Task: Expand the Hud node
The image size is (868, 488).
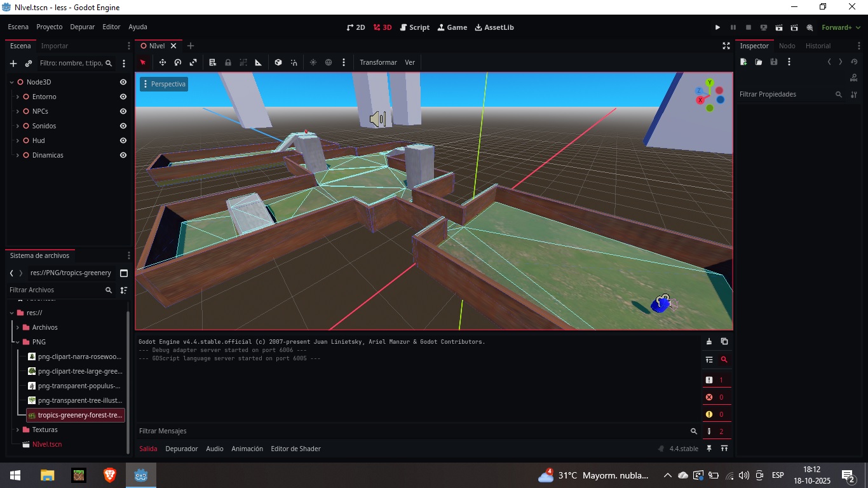Action: pos(17,140)
